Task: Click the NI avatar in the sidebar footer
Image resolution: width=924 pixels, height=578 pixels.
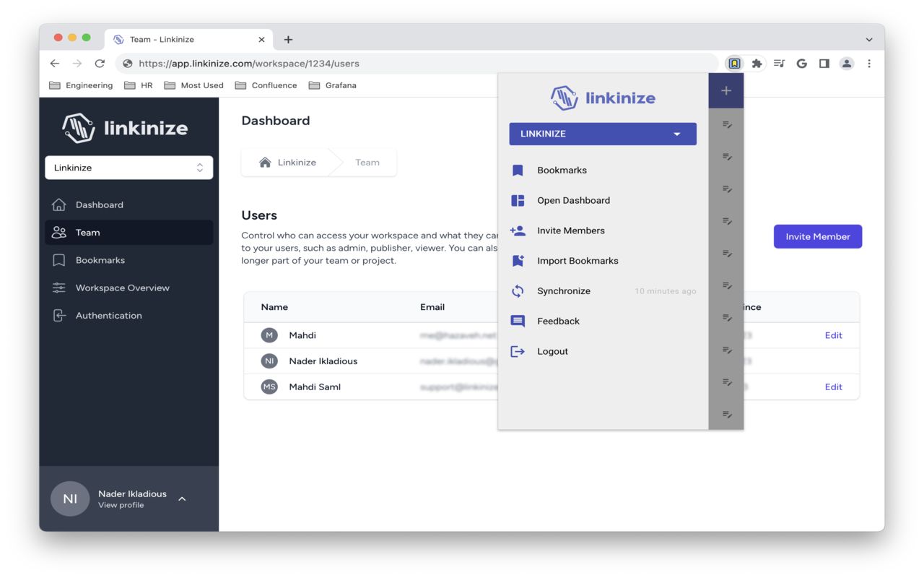Action: pos(70,499)
